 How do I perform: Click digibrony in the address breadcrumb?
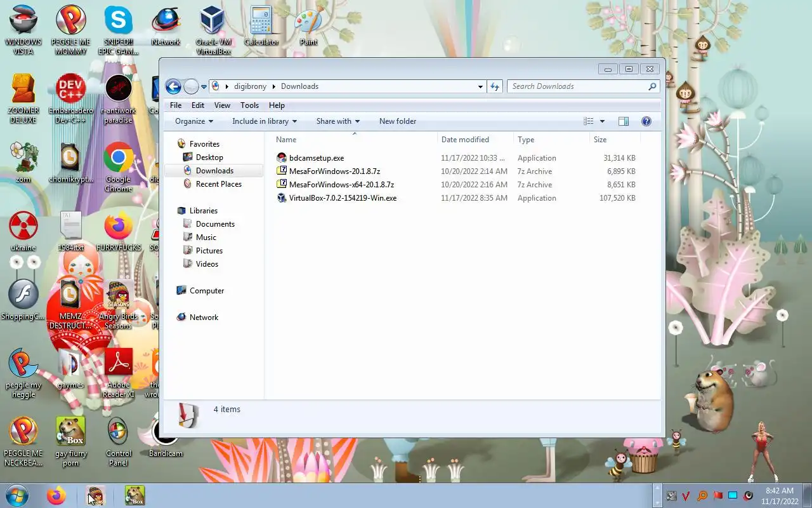click(250, 86)
